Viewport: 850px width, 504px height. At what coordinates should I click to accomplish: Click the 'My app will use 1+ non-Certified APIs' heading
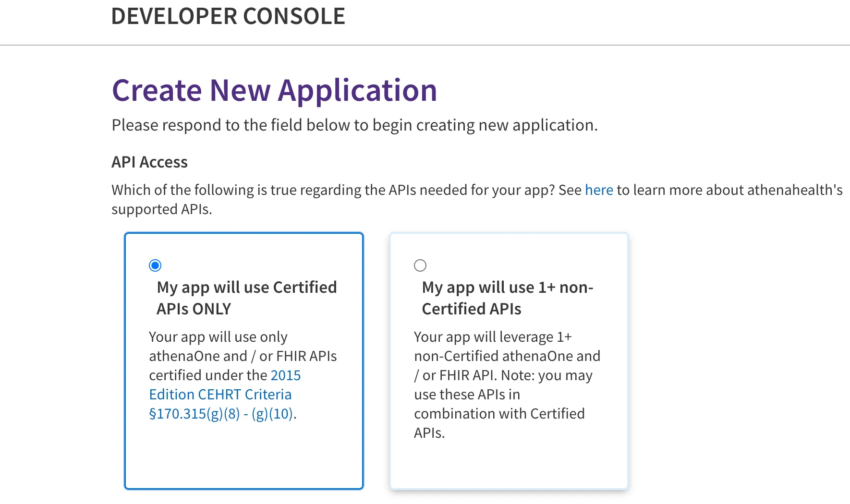tap(508, 298)
